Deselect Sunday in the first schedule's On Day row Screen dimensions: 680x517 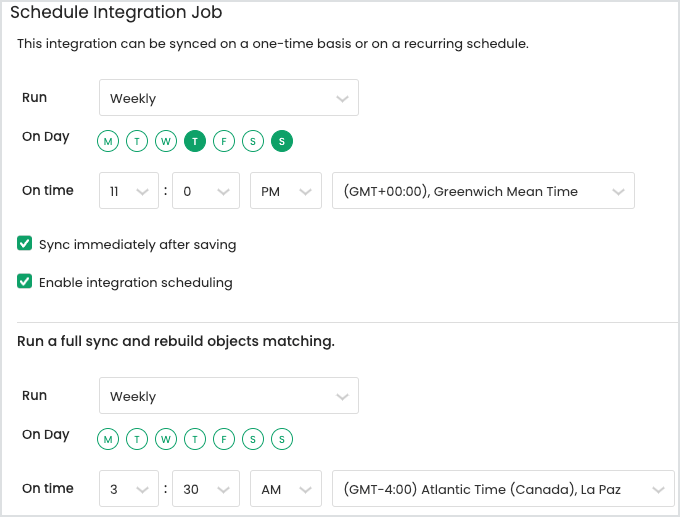282,141
